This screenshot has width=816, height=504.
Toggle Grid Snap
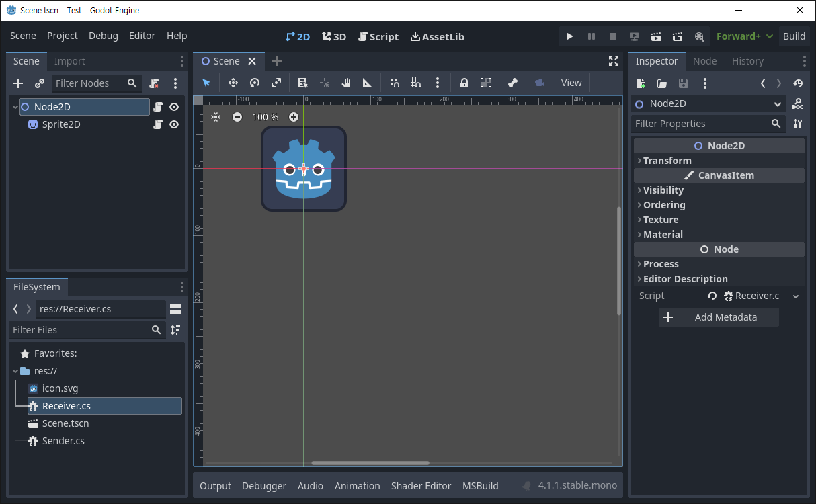pyautogui.click(x=416, y=83)
